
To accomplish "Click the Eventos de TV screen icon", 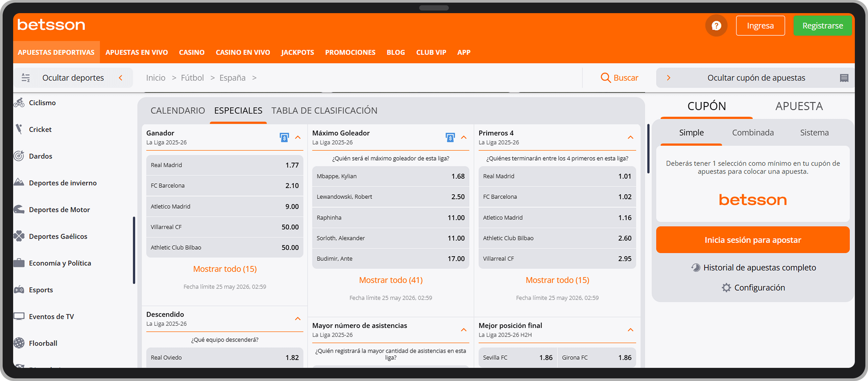I will pyautogui.click(x=19, y=316).
